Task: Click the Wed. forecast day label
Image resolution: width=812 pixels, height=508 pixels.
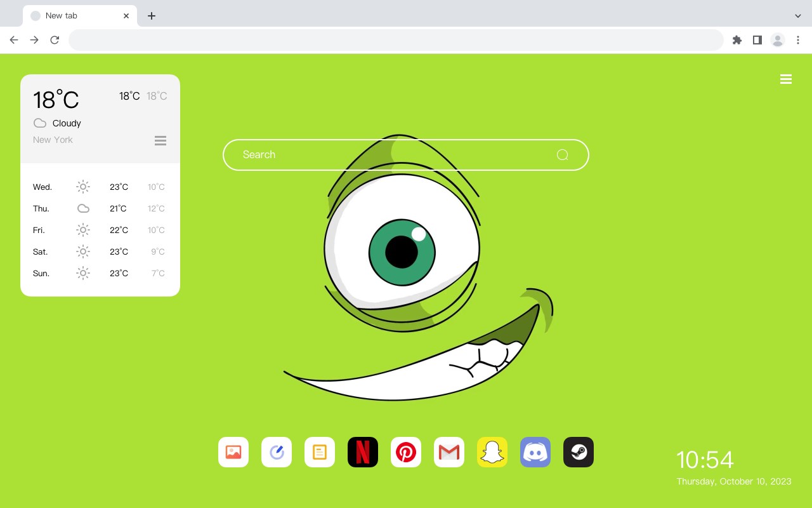Action: pos(43,187)
